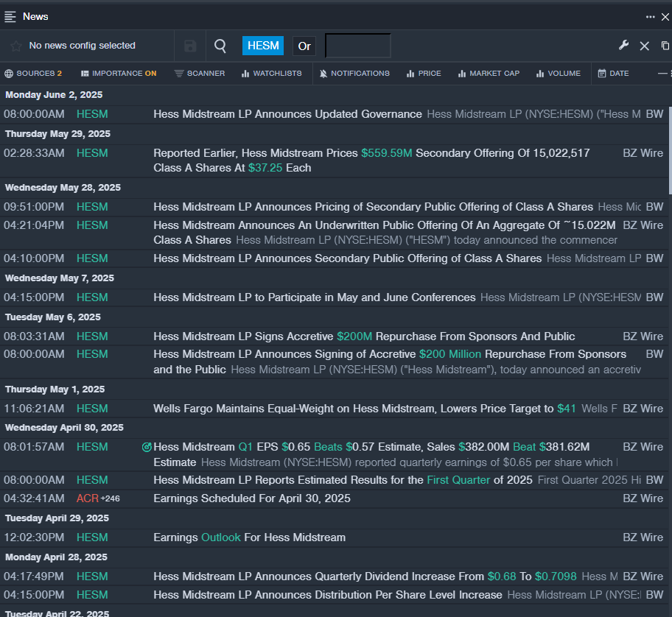Click BW source on the Updated Governance row
Screen dimensions: 672x617
click(x=654, y=114)
